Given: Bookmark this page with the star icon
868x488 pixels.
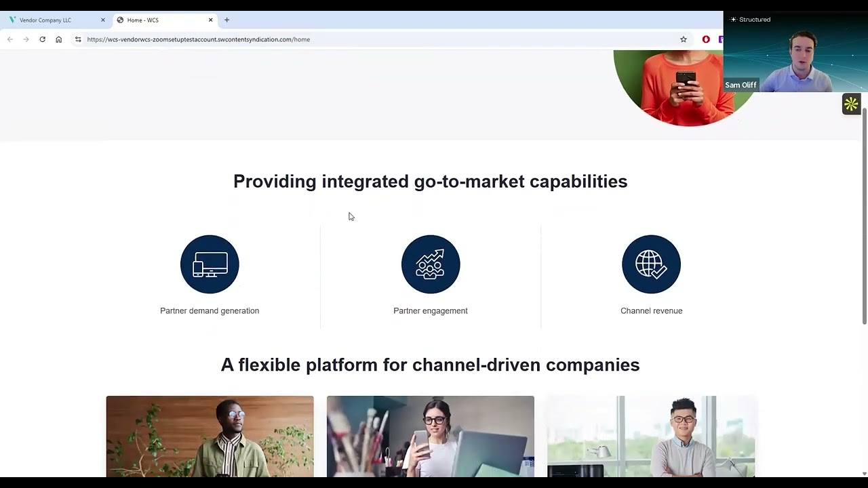Looking at the screenshot, I should 684,39.
